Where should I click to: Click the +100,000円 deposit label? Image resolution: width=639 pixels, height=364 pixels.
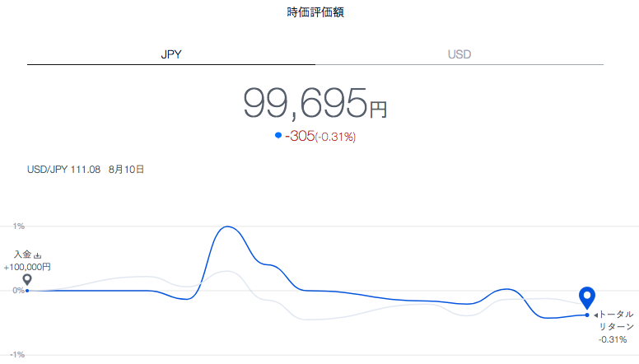coord(27,268)
